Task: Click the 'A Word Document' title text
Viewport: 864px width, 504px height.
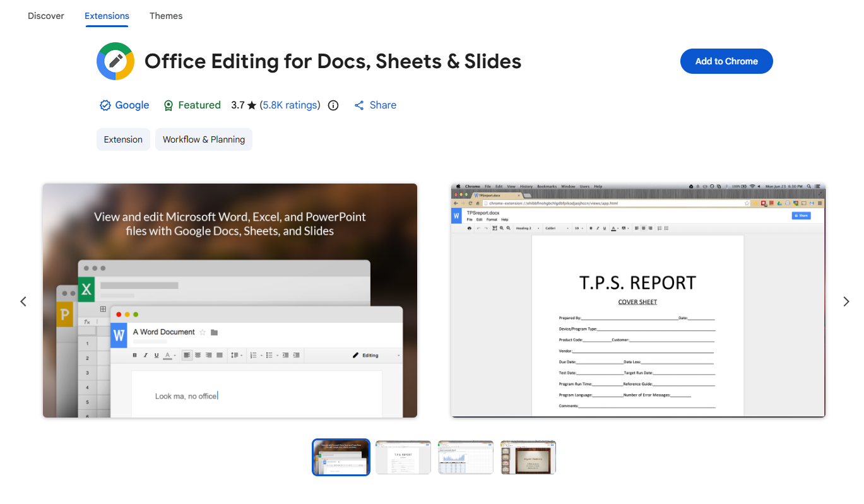Action: (x=164, y=332)
